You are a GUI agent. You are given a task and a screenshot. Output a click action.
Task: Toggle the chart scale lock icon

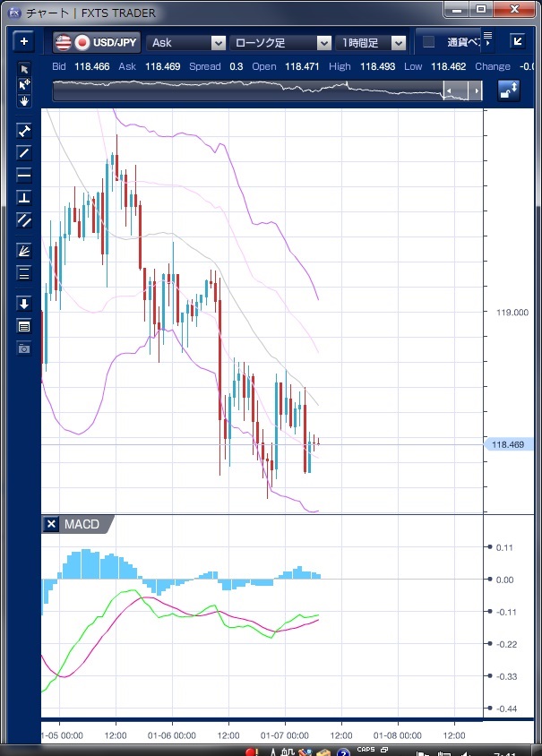pyautogui.click(x=509, y=90)
